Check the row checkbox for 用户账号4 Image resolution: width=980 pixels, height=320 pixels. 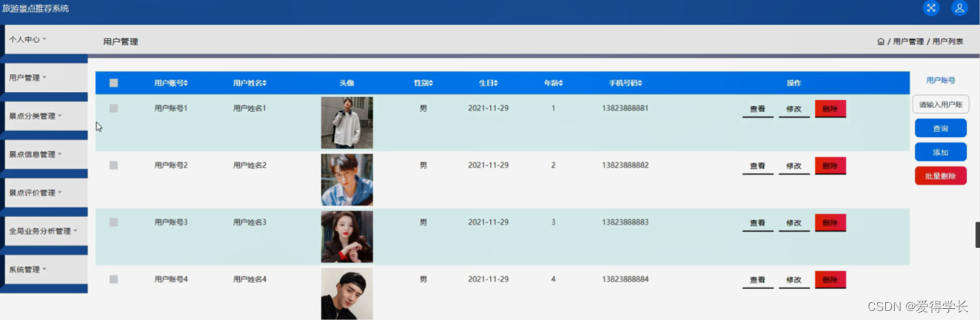click(113, 279)
